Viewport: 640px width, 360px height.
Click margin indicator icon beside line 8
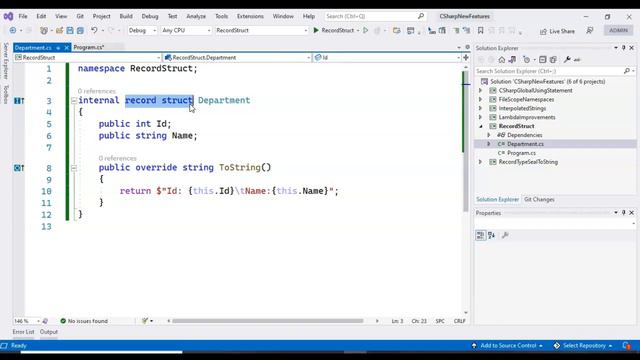(19, 168)
